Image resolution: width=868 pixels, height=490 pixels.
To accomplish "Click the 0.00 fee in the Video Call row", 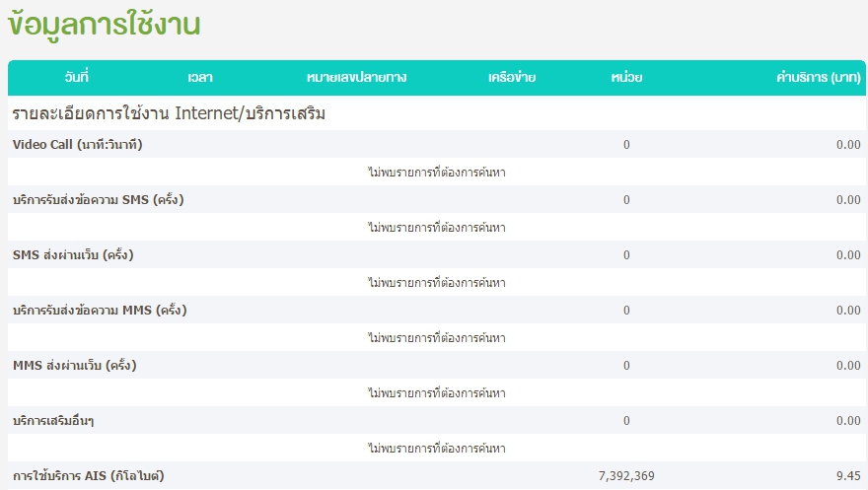I will click(848, 145).
